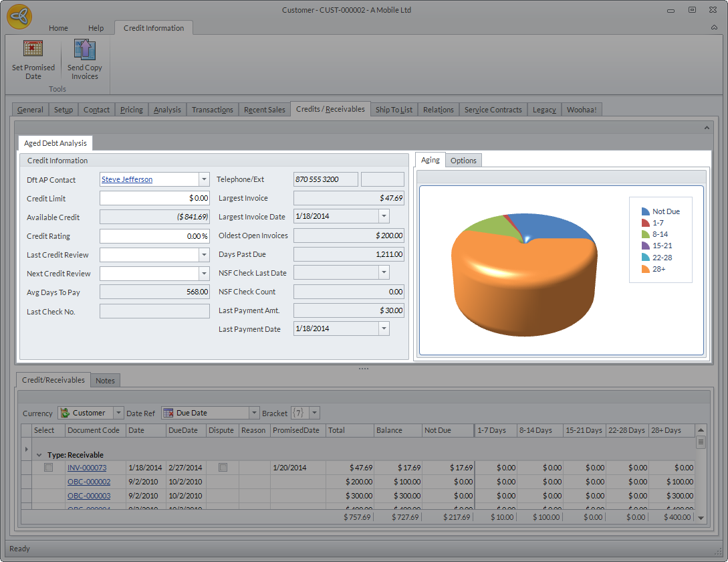The height and width of the screenshot is (562, 728).
Task: Click the 28+ orange legend marker
Action: pos(645,269)
